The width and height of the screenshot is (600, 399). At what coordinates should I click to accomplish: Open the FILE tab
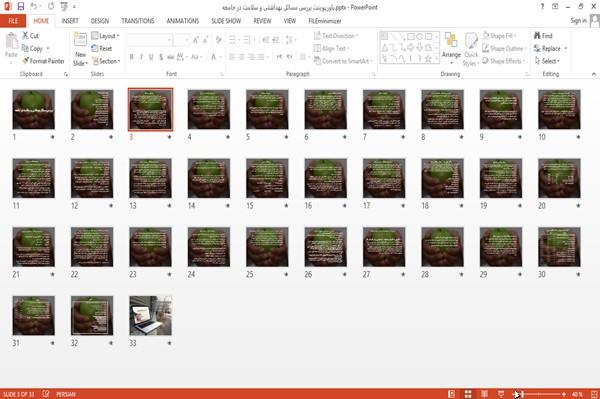coord(13,21)
